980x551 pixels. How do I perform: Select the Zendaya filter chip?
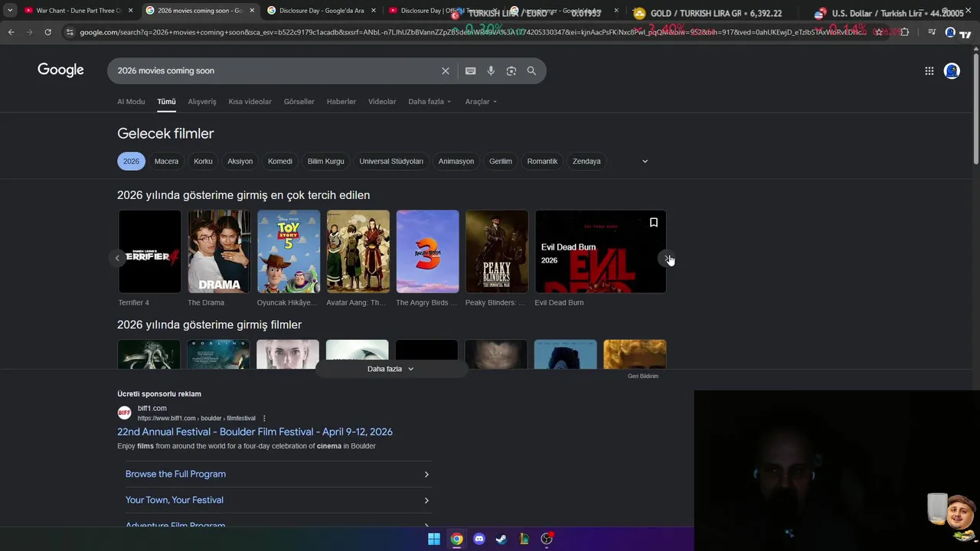pos(586,161)
